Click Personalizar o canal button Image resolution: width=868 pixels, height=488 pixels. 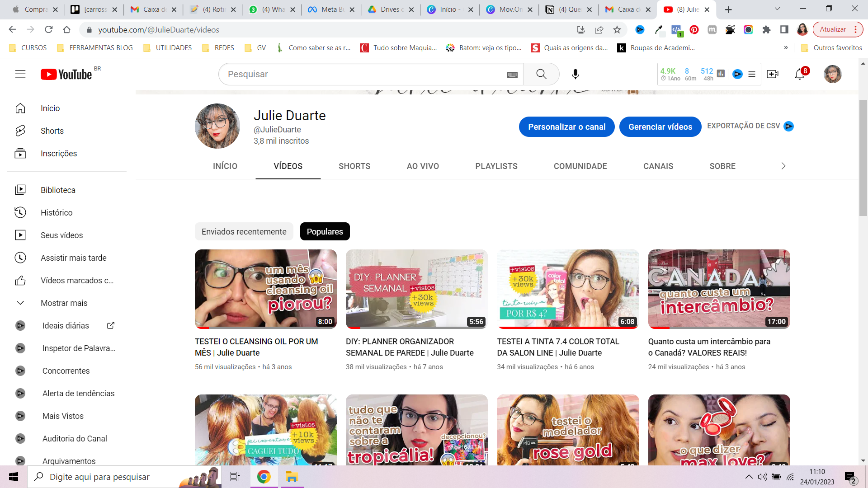pyautogui.click(x=566, y=127)
